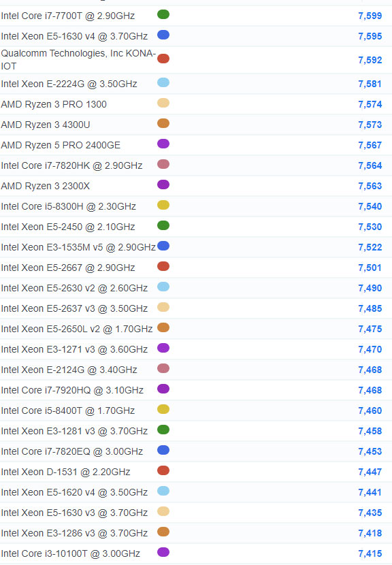Image resolution: width=392 pixels, height=565 pixels.
Task: Open the Intel Core i7-7700T @ 2.90GHz entry
Action: (x=68, y=16)
